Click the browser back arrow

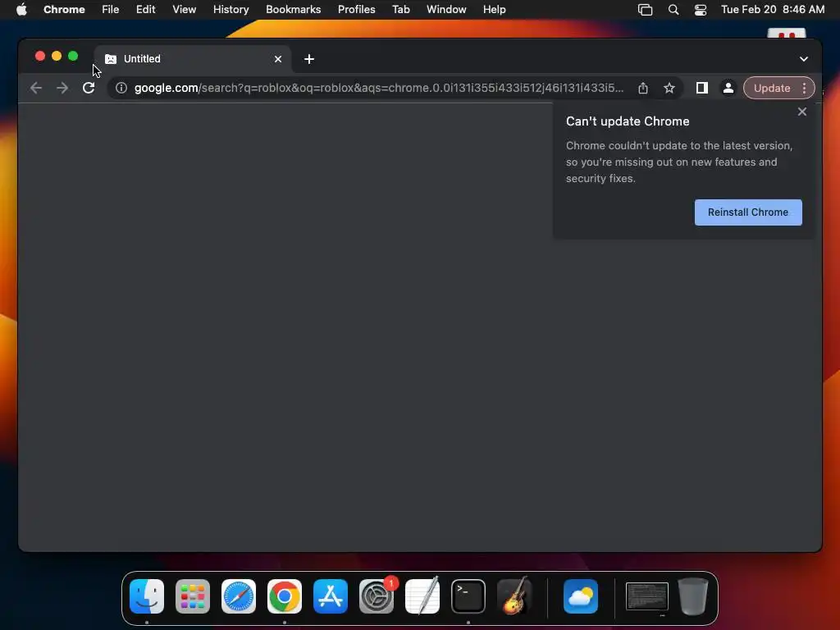coord(36,88)
